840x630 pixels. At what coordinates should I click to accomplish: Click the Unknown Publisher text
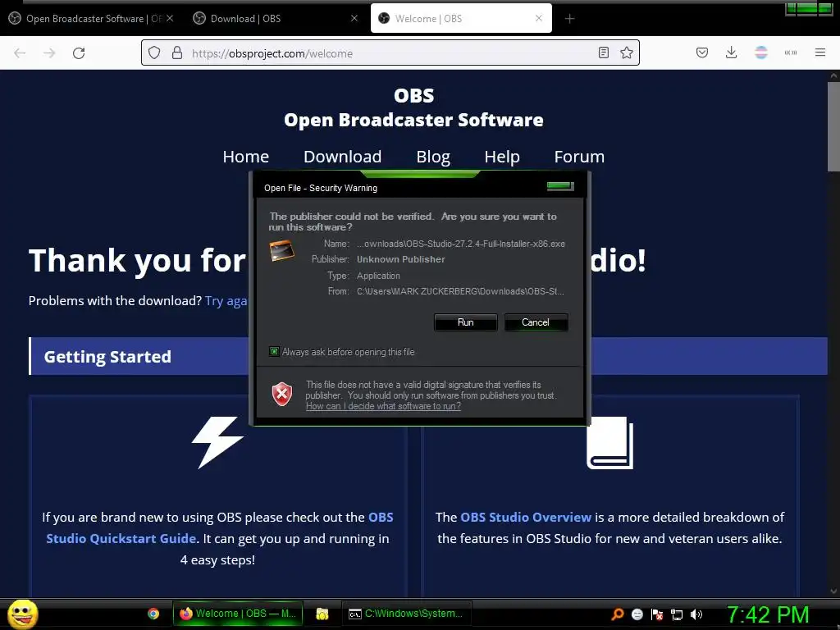coord(401,259)
